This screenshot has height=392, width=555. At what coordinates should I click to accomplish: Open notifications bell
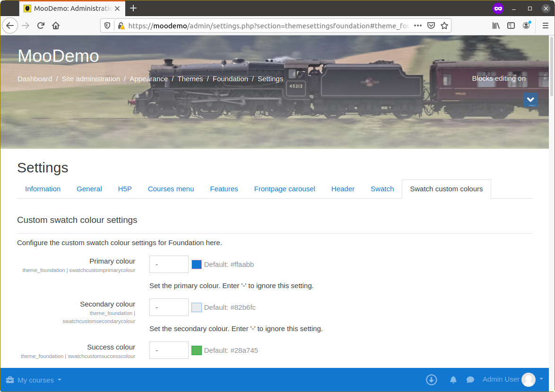[x=453, y=380]
